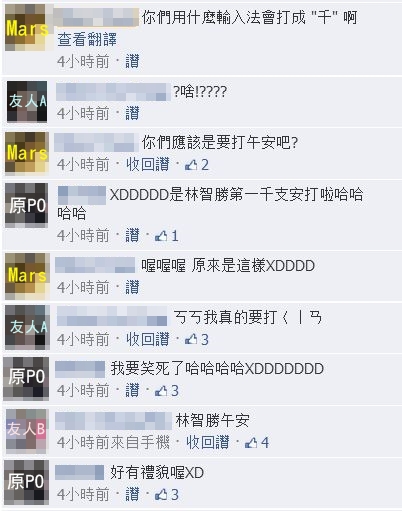Click thumbs-up icon on 午安吧 comment
The height and width of the screenshot is (511, 402).
(x=191, y=165)
